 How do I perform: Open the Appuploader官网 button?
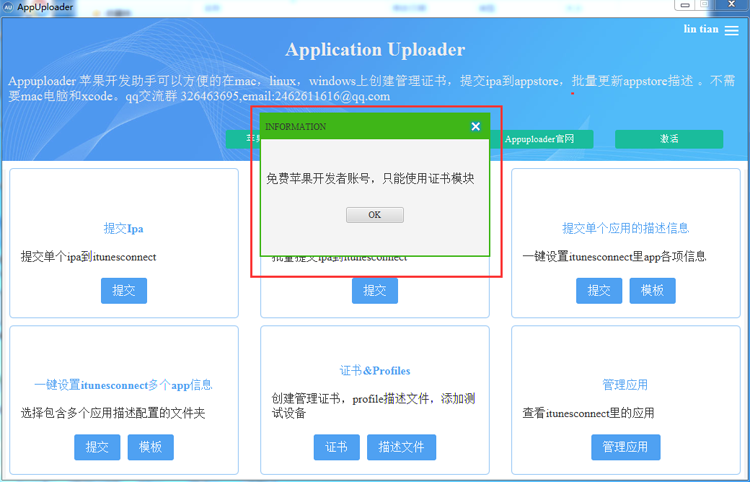[x=540, y=139]
